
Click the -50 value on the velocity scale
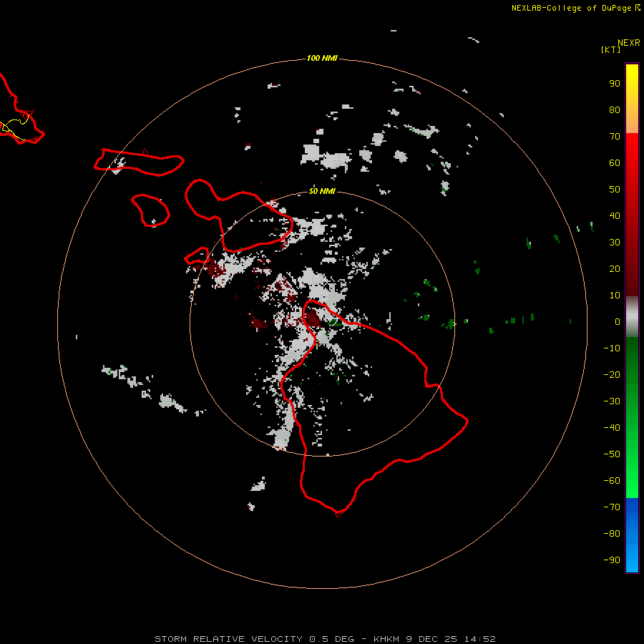pos(612,454)
